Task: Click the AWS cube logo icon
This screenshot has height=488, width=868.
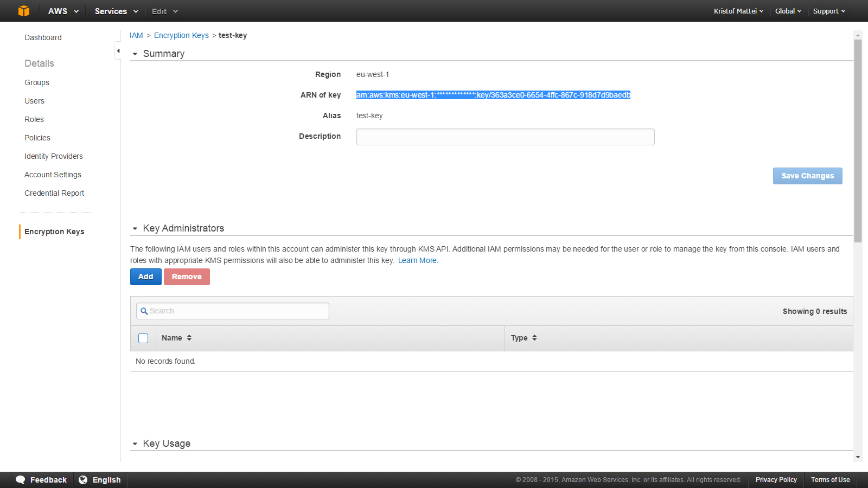Action: 24,11
